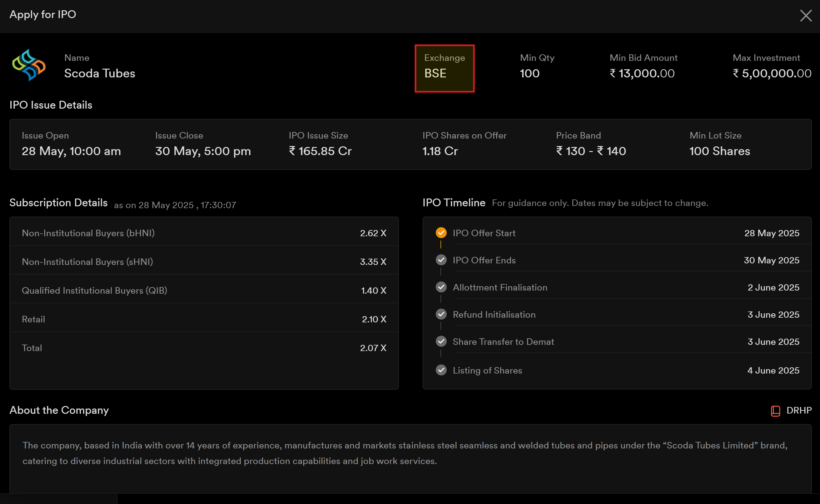Viewport: 820px width, 504px height.
Task: Click timestamp 'as on 28 May 2025 , 17:30:07'
Action: click(175, 205)
